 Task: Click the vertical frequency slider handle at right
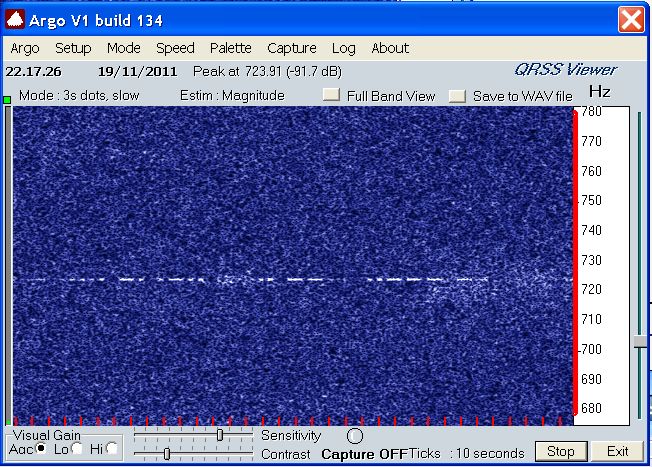click(640, 342)
